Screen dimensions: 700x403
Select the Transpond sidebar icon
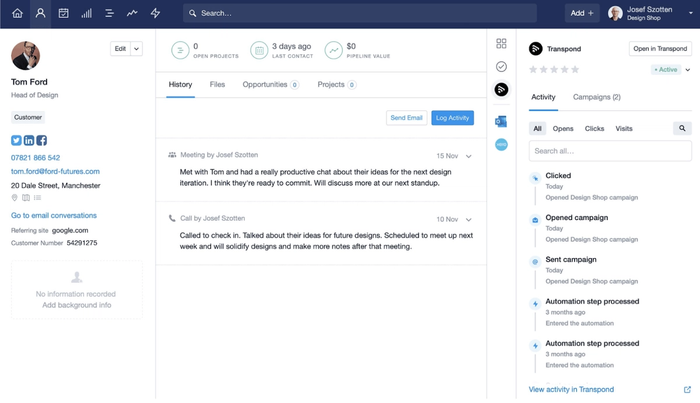click(501, 90)
